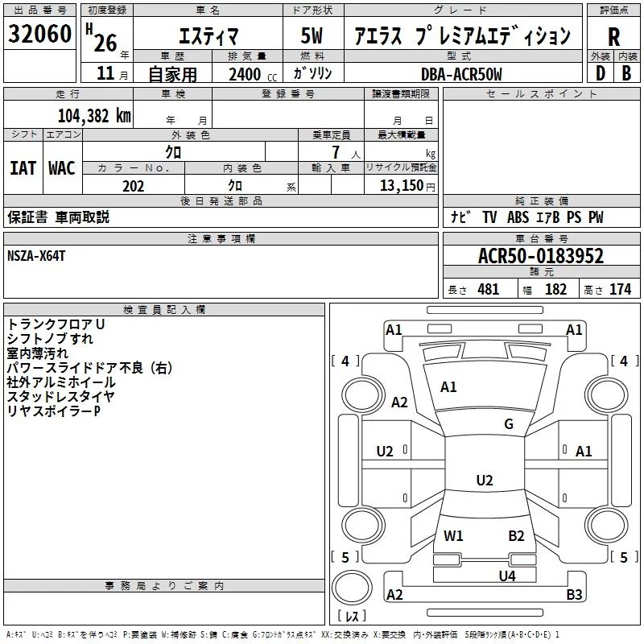Click header 後日発送部品
The image size is (644, 644).
pos(221,200)
